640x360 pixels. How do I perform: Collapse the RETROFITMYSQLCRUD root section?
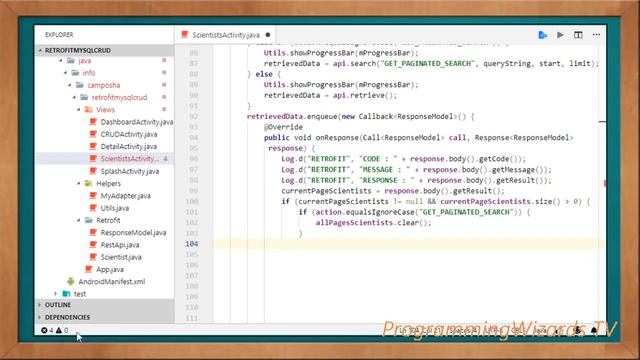coord(40,50)
